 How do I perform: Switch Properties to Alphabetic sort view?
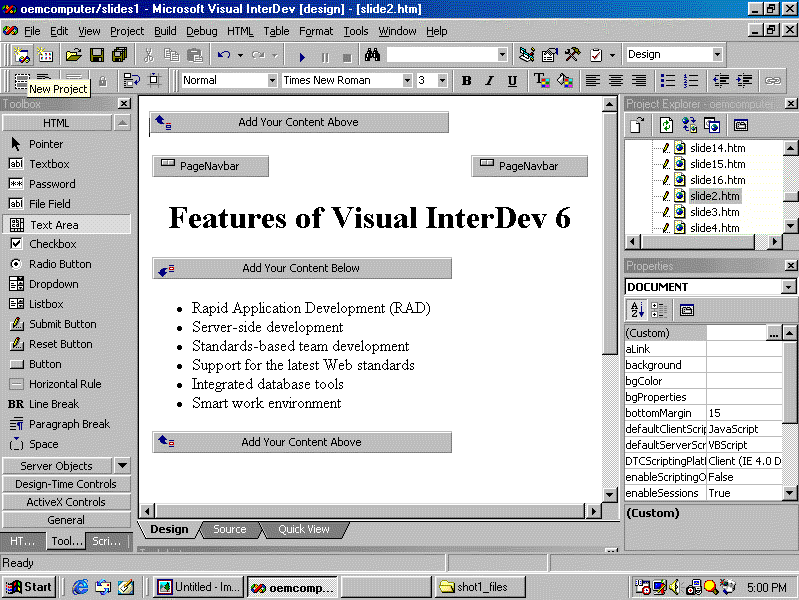coord(635,310)
